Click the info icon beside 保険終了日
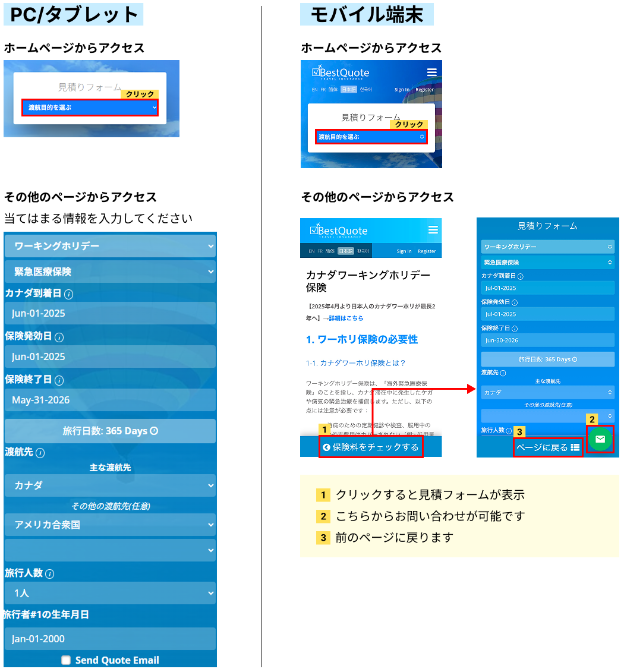This screenshot has height=672, width=624. pyautogui.click(x=59, y=380)
